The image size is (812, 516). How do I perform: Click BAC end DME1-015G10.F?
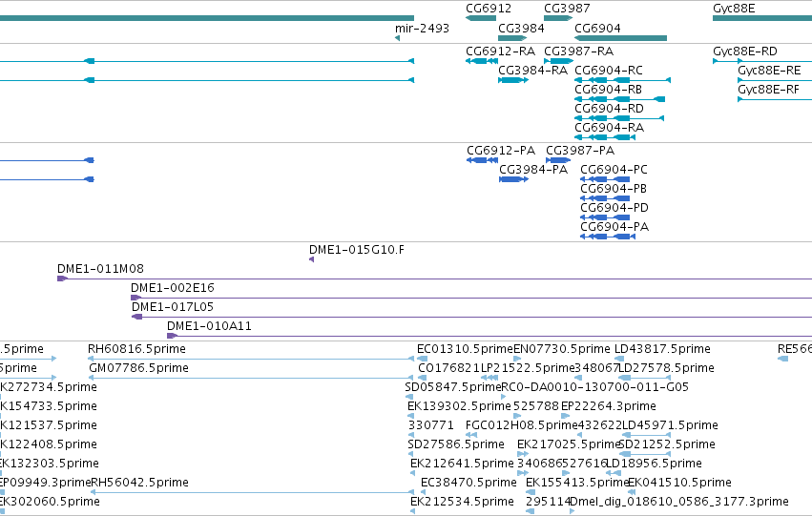pyautogui.click(x=311, y=259)
